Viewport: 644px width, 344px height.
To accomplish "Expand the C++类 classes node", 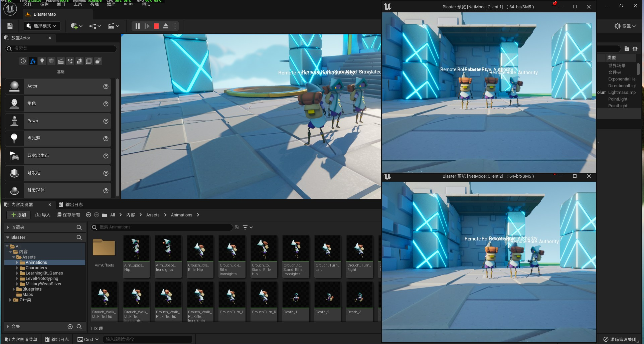I will [x=10, y=300].
